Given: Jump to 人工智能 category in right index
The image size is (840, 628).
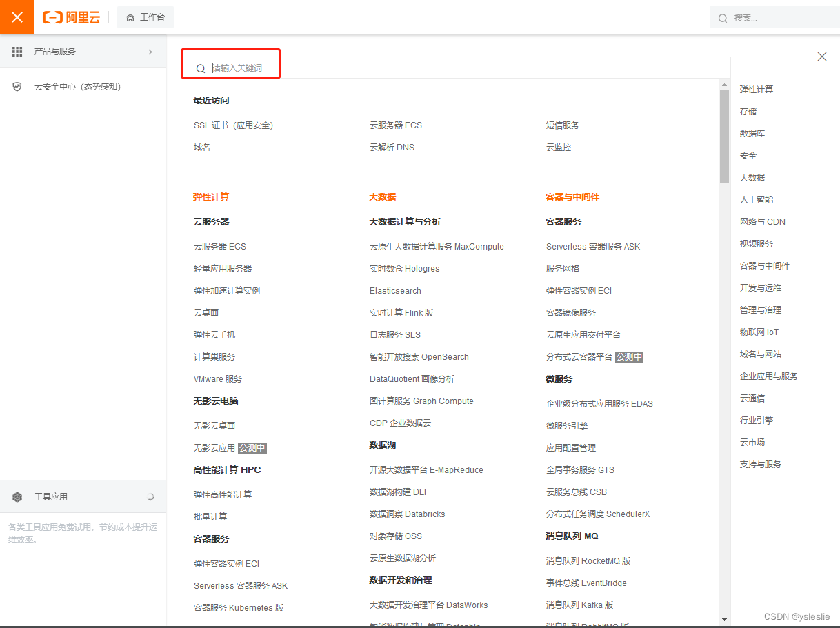Looking at the screenshot, I should coord(757,200).
